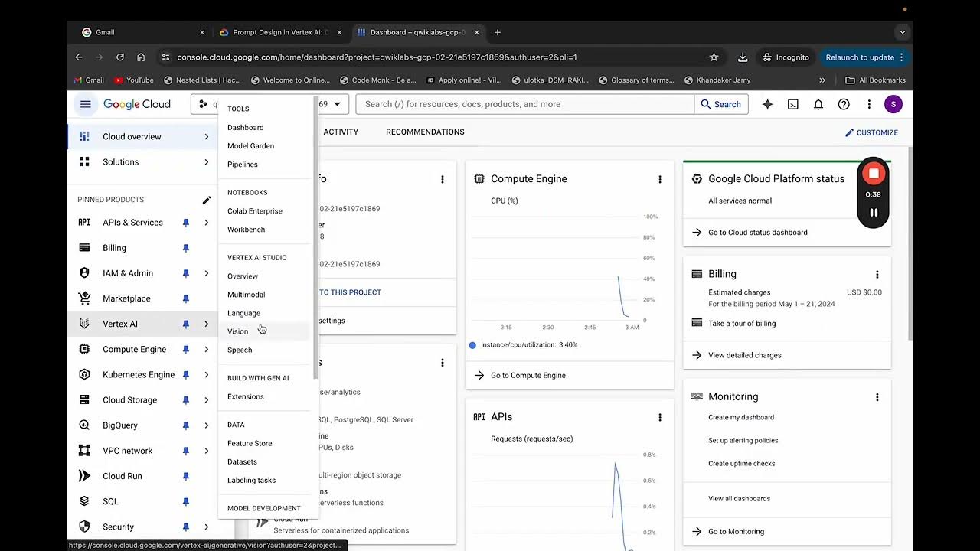Click the edit pinned products pencil icon
This screenshot has height=551, width=980.
tap(206, 200)
